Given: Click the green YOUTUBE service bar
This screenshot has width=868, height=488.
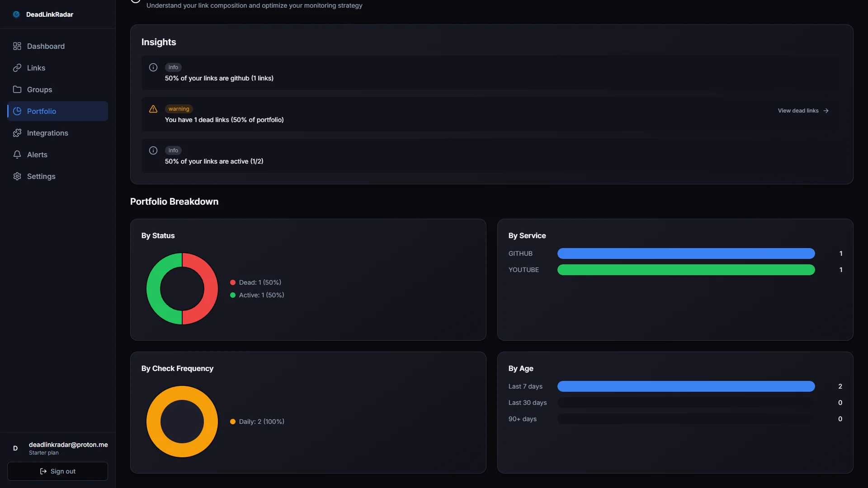Looking at the screenshot, I should click(x=686, y=270).
